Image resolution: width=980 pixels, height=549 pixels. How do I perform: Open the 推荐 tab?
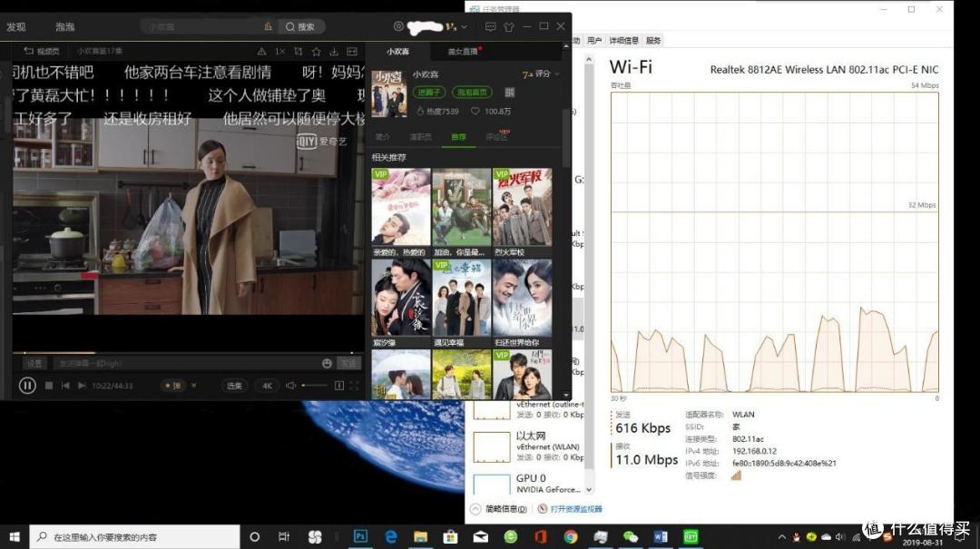pos(459,137)
